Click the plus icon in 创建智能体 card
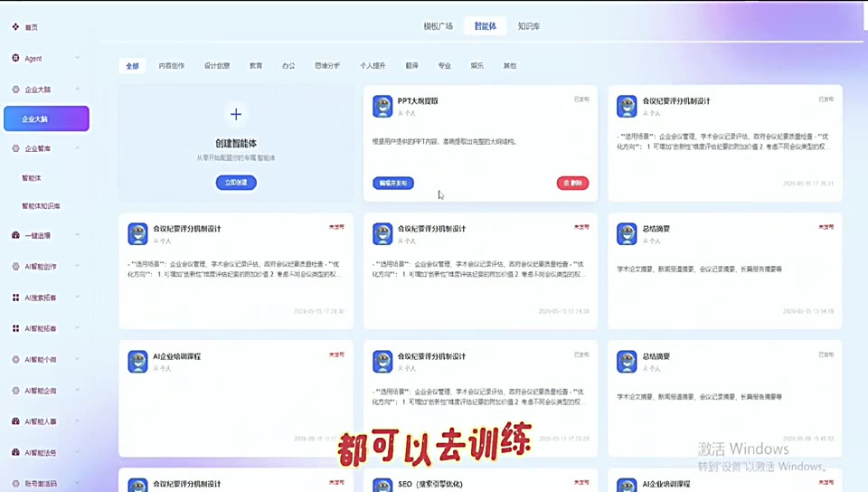 (x=236, y=115)
